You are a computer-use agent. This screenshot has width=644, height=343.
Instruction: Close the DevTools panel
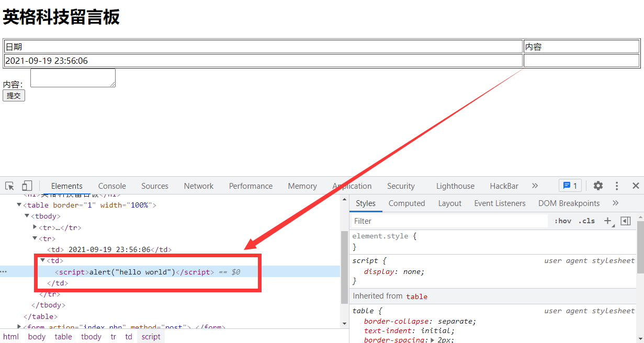636,186
